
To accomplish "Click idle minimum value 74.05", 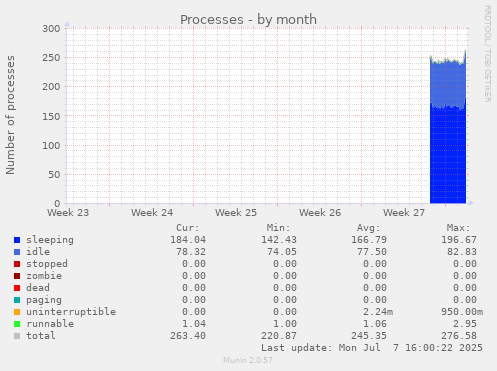I will pos(282,252).
